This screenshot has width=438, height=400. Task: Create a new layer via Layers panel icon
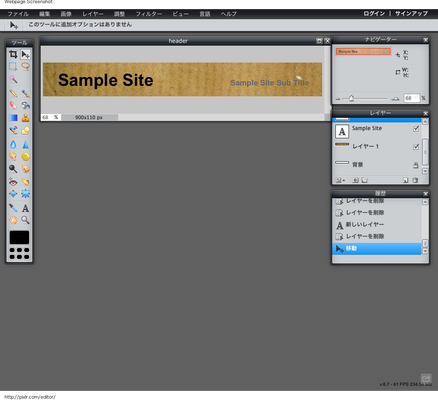pyautogui.click(x=405, y=180)
